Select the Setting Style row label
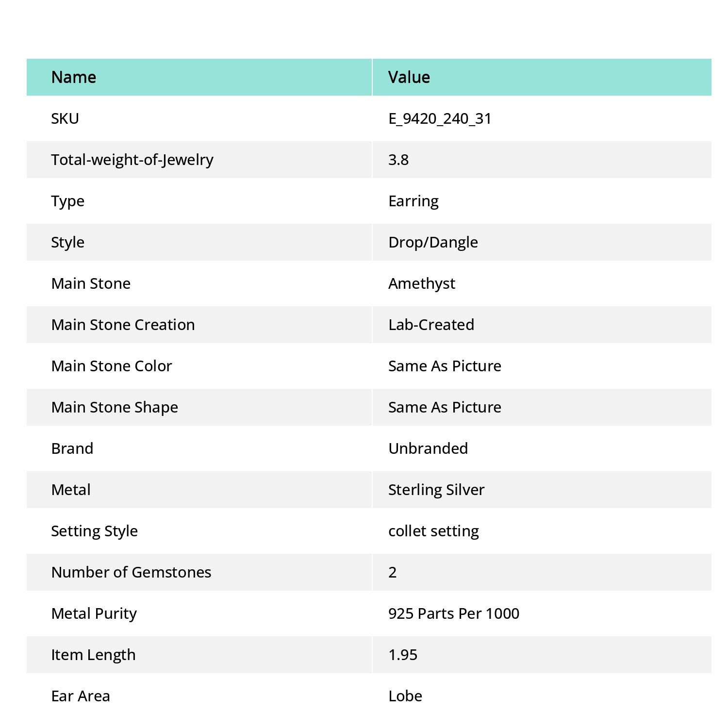 click(x=94, y=531)
